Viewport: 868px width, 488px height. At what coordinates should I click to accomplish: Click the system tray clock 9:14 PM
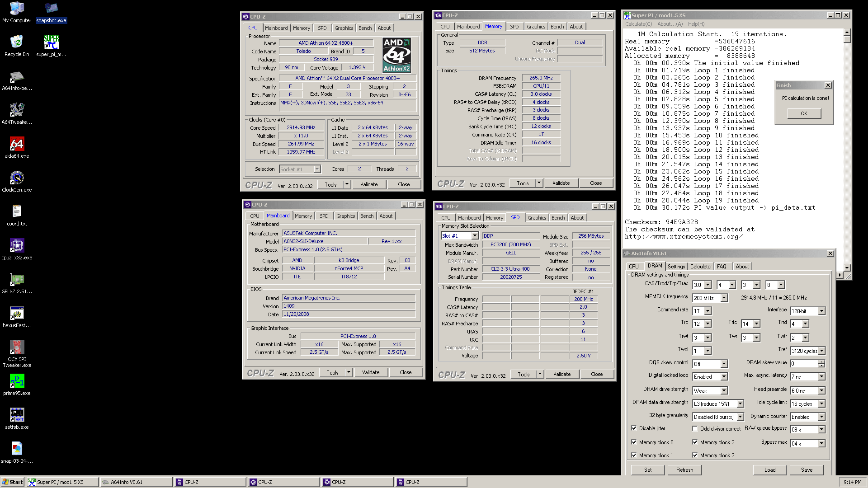[x=852, y=482]
